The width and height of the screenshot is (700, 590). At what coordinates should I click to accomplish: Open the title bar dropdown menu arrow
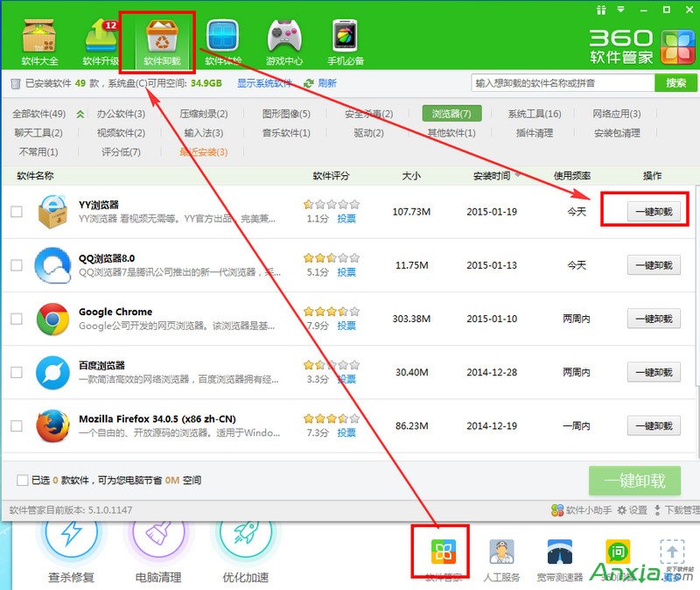click(x=621, y=9)
